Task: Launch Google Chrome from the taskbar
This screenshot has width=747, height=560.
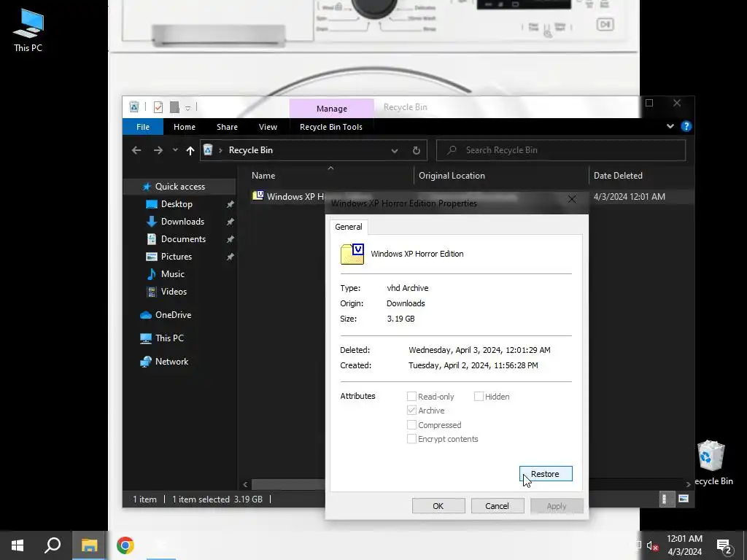Action: (125, 545)
